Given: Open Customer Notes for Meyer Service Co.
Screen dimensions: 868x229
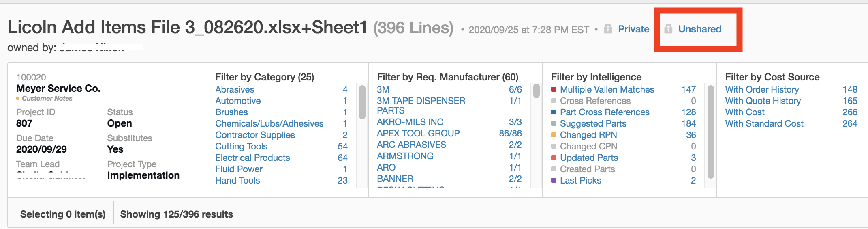Looking at the screenshot, I should pyautogui.click(x=47, y=99).
